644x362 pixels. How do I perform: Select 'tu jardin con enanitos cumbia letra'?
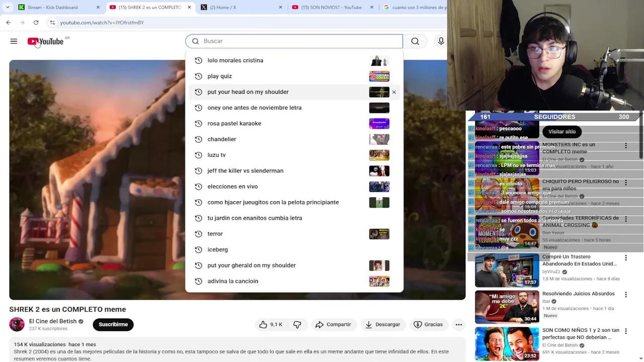294,218
